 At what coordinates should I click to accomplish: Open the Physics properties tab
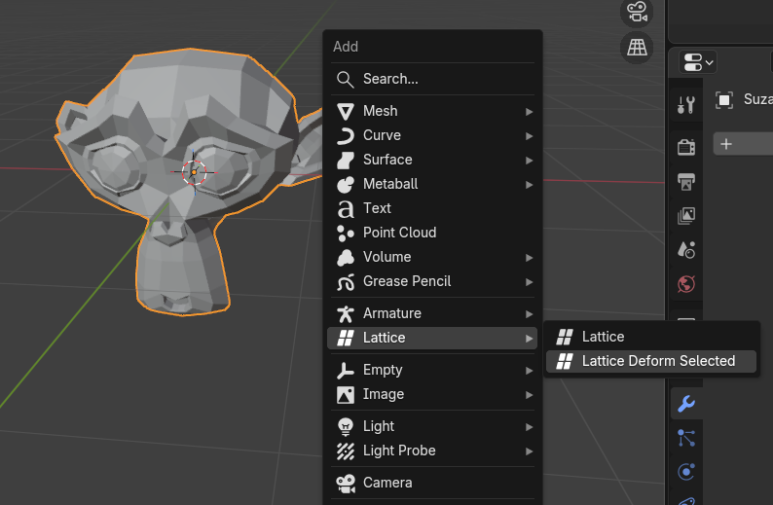coord(686,472)
